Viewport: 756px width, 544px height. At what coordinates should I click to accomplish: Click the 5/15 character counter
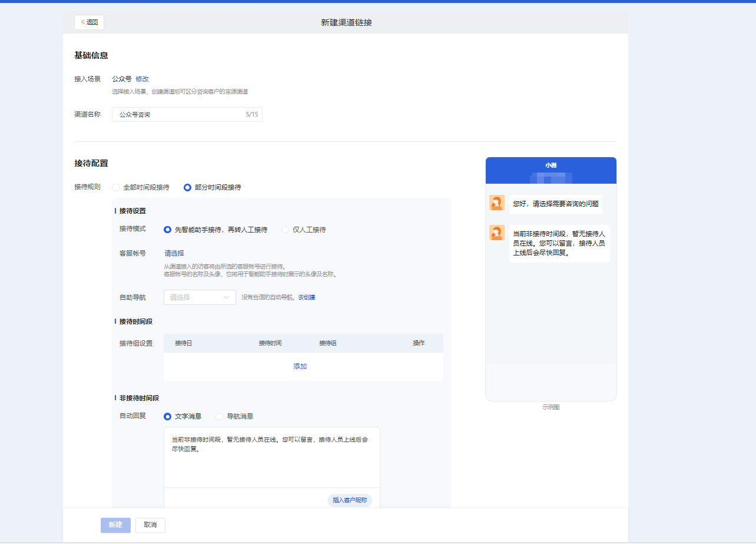click(252, 115)
